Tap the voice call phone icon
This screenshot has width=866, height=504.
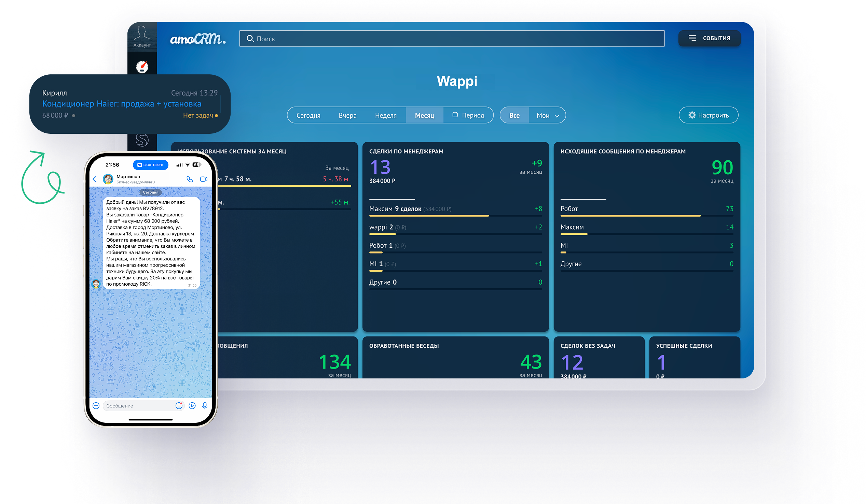[x=190, y=179]
